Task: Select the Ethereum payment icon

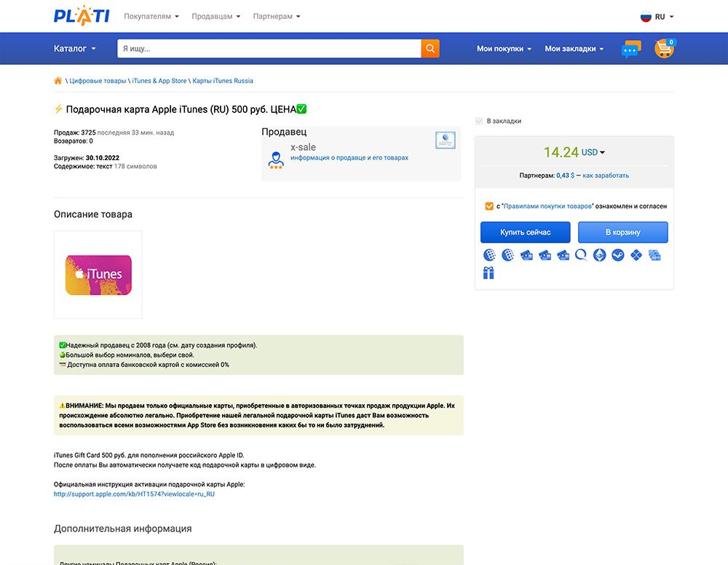Action: click(599, 255)
